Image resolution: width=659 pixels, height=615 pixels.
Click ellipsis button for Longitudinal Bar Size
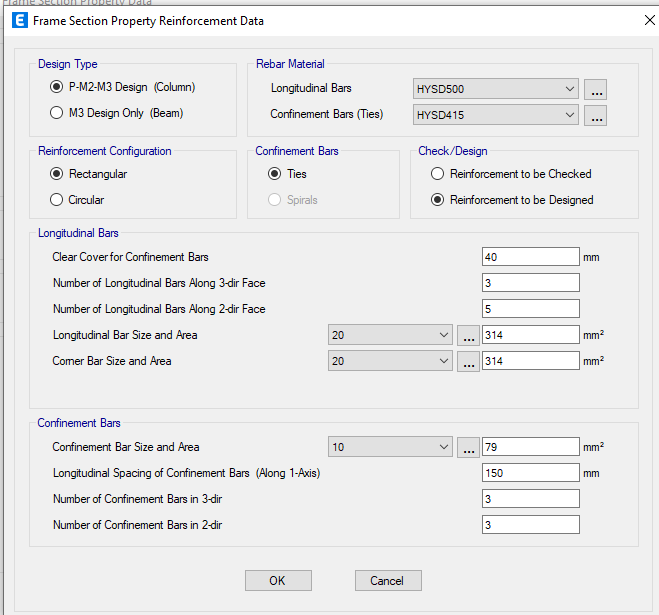tap(468, 335)
